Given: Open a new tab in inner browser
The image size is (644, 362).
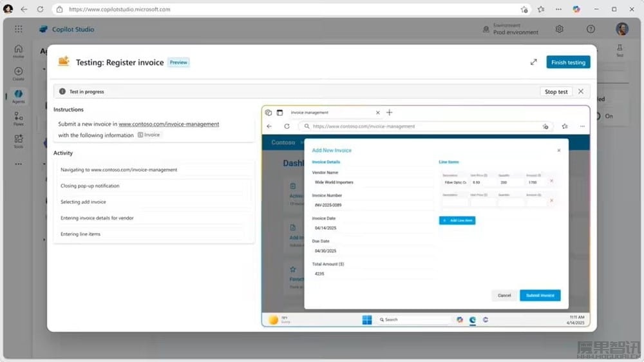Looking at the screenshot, I should pos(390,113).
